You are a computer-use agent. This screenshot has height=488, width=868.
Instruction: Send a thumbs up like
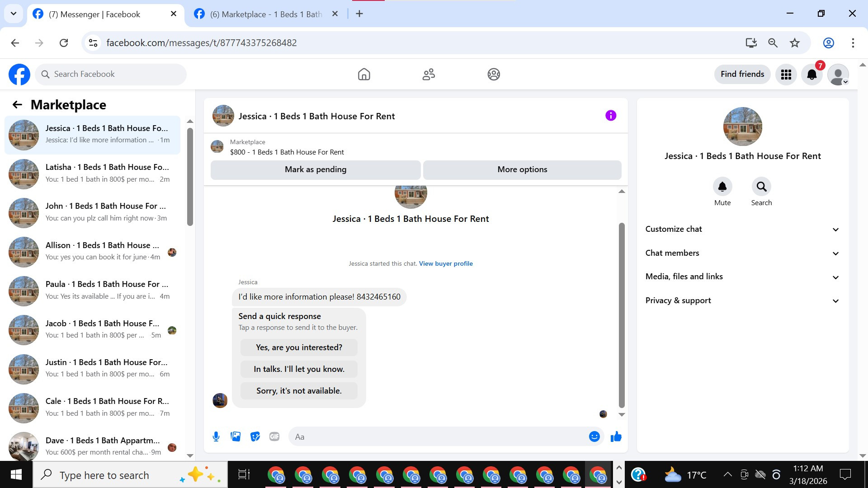[x=616, y=436]
